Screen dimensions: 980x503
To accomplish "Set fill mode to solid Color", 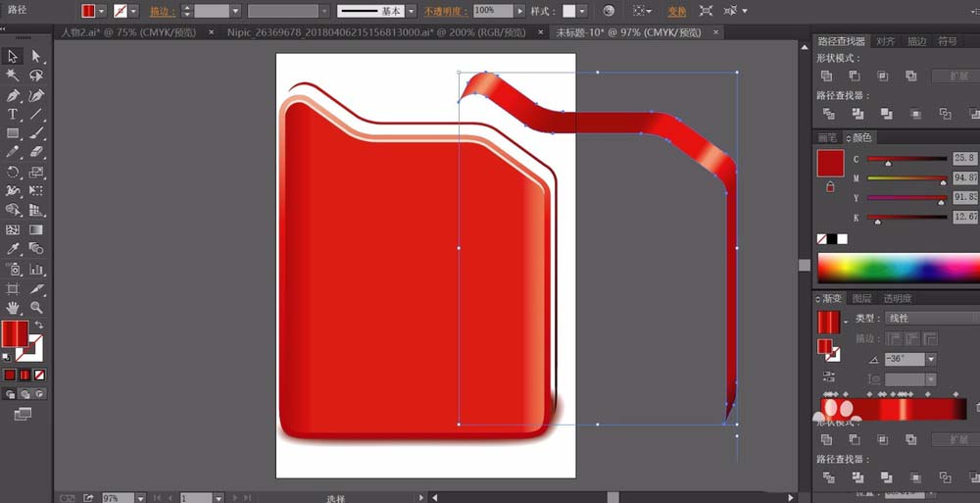I will click(x=10, y=375).
